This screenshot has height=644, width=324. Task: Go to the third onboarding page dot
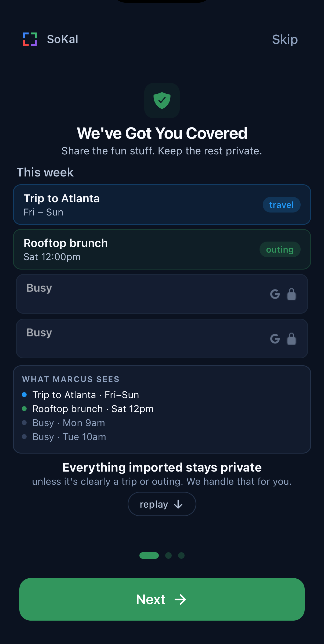point(181,555)
